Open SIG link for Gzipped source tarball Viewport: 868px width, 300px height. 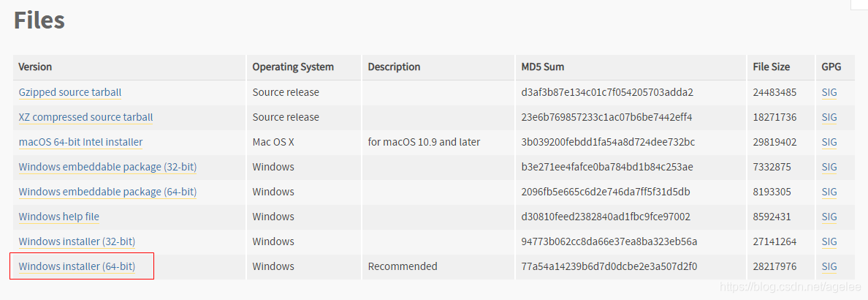click(829, 92)
